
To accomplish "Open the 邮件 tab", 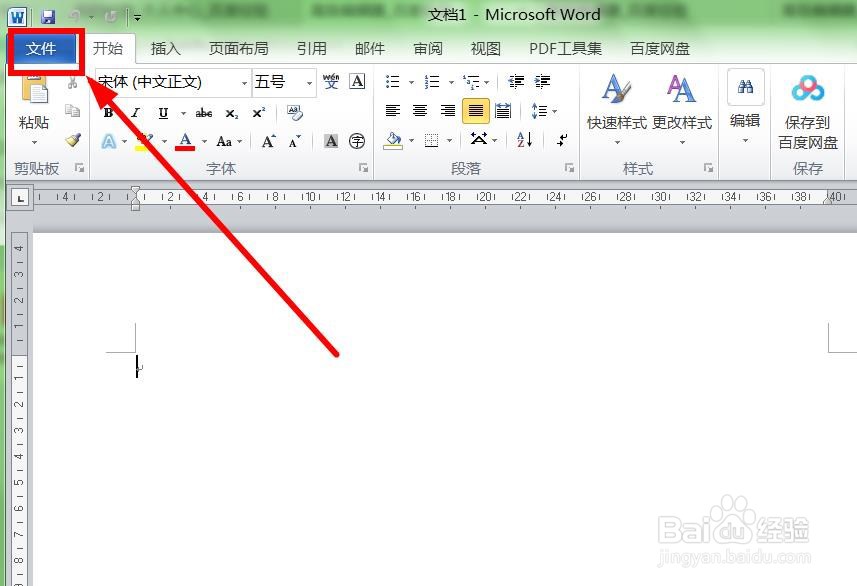I will tap(369, 49).
